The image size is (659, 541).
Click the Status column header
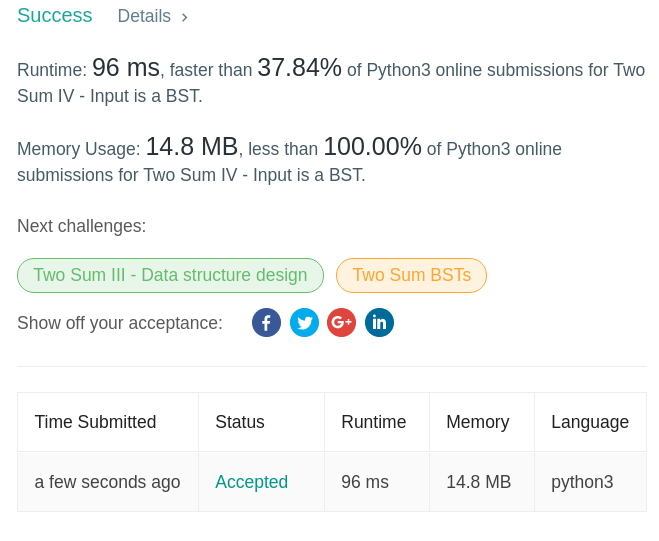240,422
